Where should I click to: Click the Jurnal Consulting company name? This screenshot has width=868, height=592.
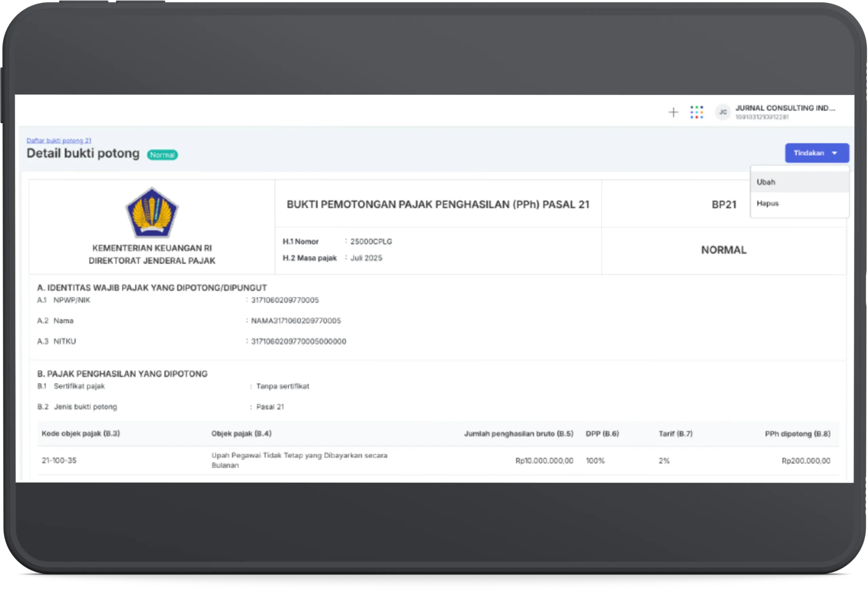(x=785, y=108)
